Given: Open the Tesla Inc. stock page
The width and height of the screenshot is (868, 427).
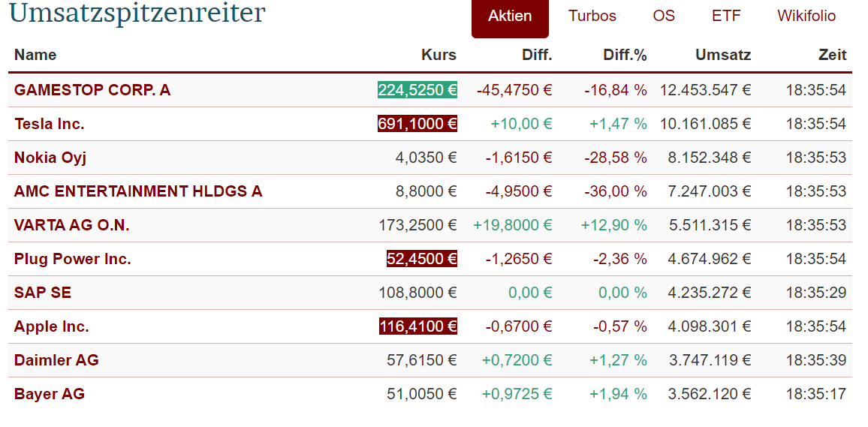Looking at the screenshot, I should (x=50, y=124).
